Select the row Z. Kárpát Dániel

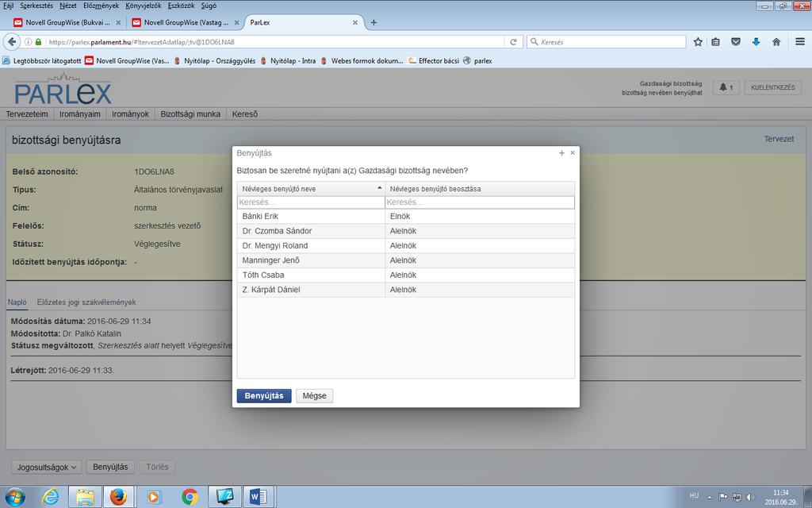[406, 289]
